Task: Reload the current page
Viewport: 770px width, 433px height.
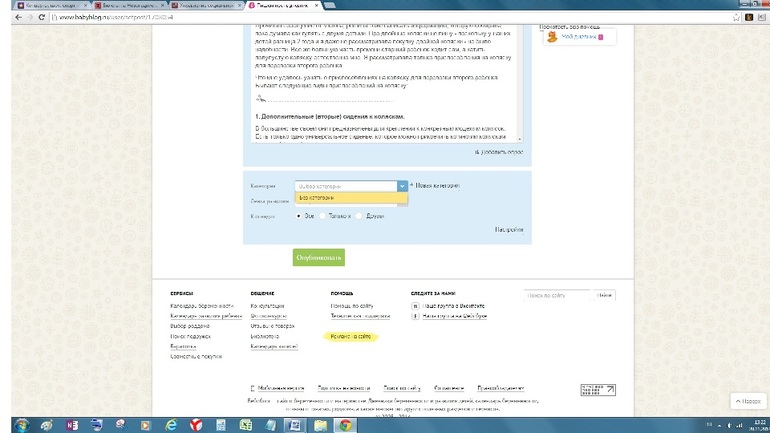Action: 42,17
